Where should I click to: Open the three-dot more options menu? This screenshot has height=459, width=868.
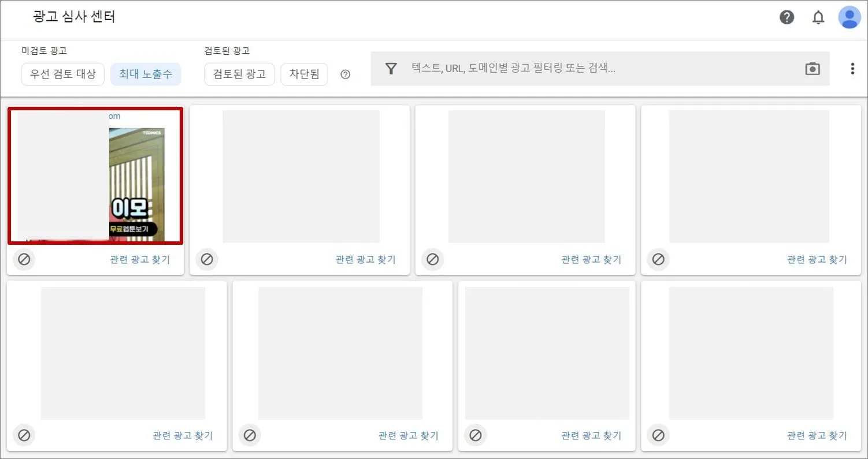(x=852, y=69)
